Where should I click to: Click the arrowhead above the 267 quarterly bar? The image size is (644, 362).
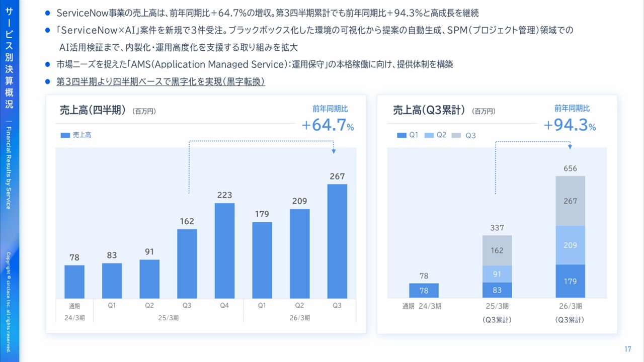pyautogui.click(x=334, y=151)
